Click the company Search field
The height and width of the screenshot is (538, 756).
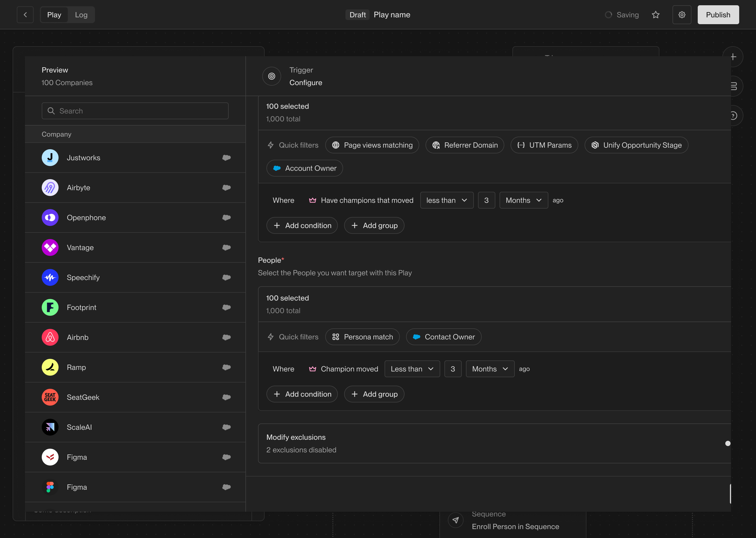point(135,111)
